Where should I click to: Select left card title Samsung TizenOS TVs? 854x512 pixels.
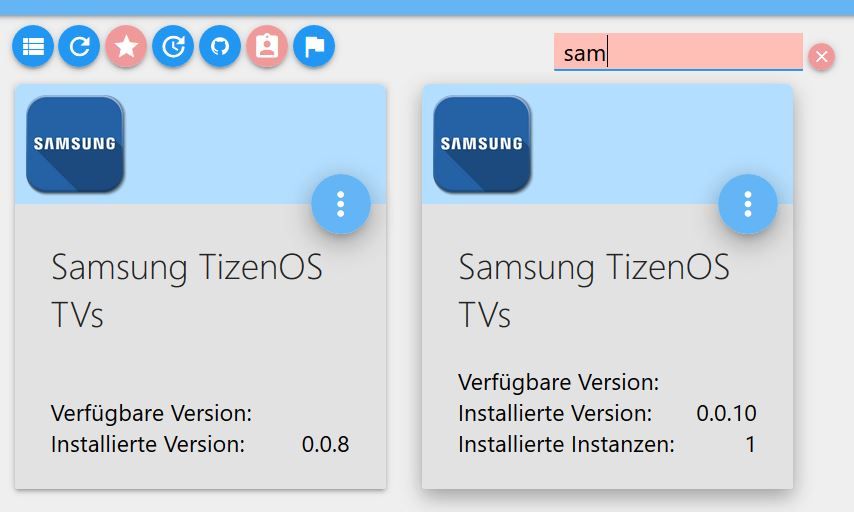click(x=187, y=290)
